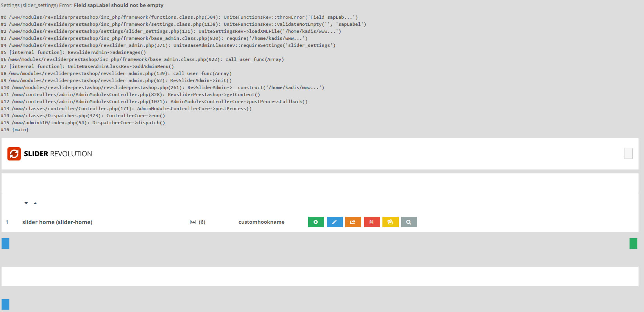Sort the slider list ascending with up arrow

(x=35, y=203)
